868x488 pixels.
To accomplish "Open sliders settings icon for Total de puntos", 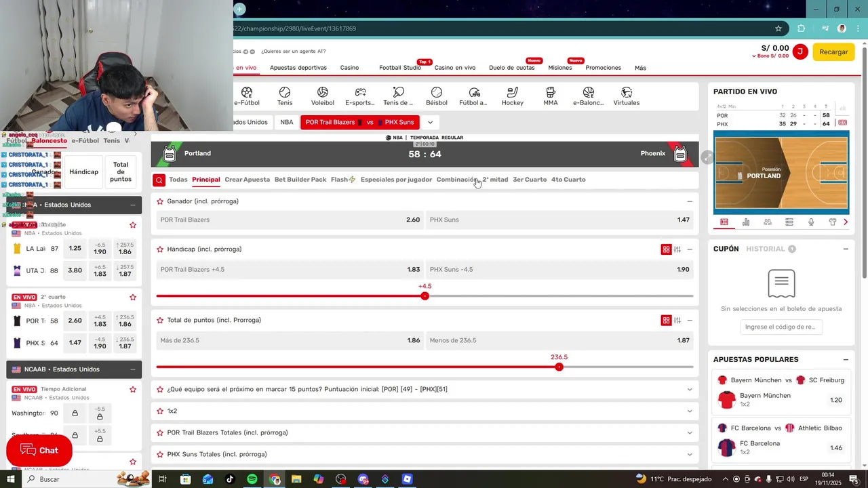I will pyautogui.click(x=677, y=321).
